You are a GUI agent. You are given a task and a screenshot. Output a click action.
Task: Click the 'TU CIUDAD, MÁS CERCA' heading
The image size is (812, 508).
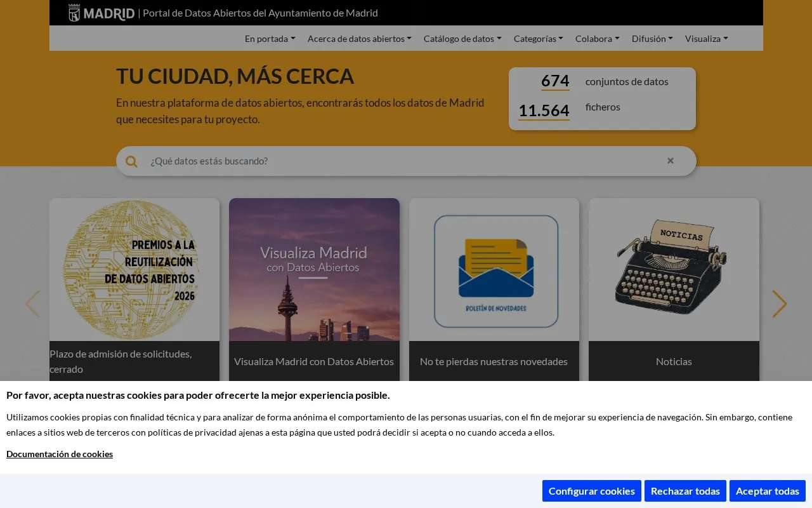235,76
